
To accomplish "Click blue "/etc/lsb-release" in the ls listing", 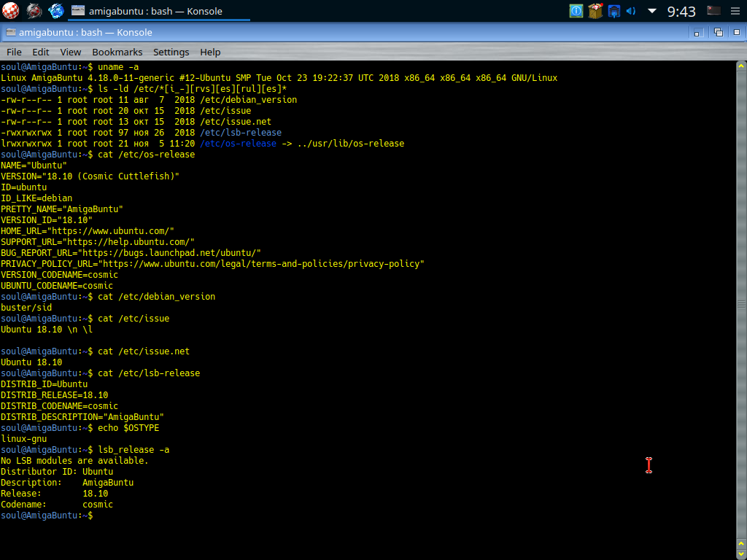I will pos(241,133).
